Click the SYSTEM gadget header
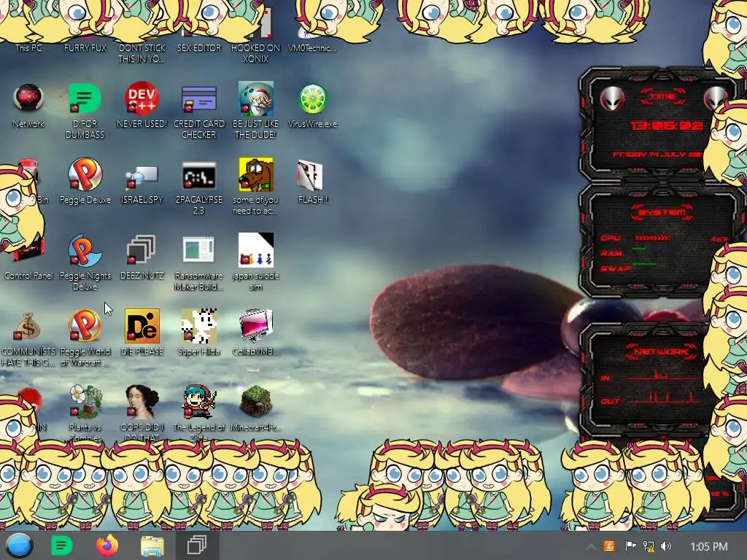 [662, 212]
